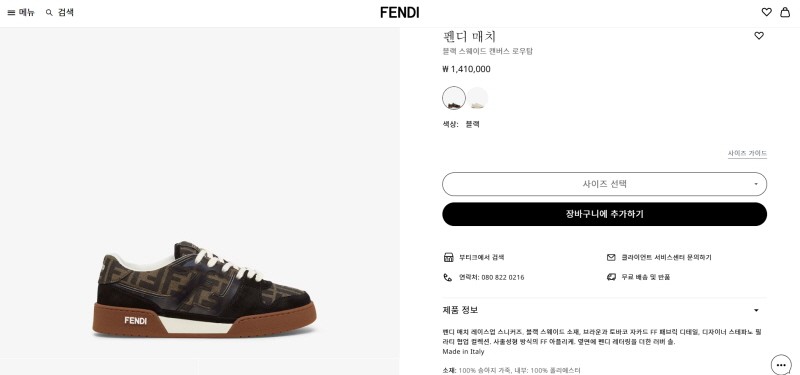Click the 검색 text in header
The image size is (800, 375).
(65, 13)
